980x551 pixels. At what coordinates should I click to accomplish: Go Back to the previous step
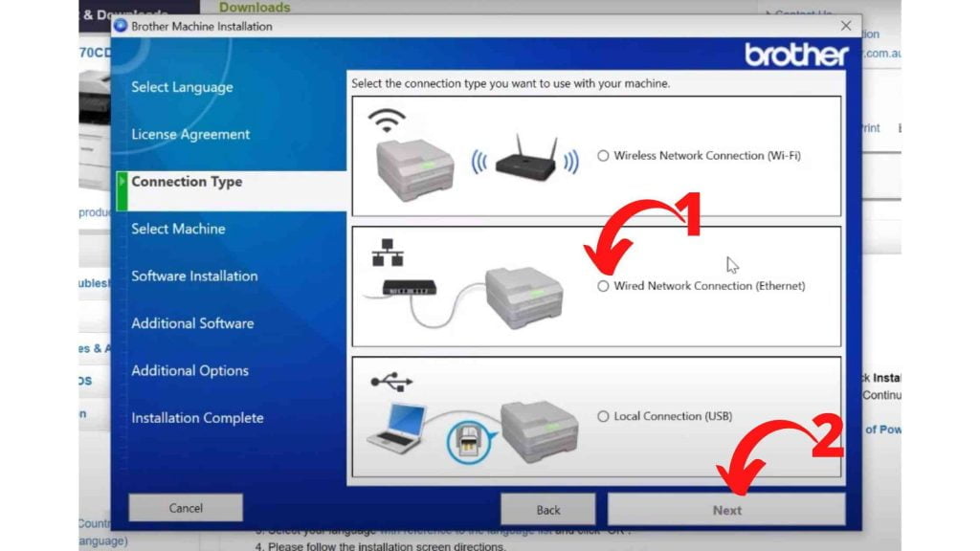tap(547, 510)
